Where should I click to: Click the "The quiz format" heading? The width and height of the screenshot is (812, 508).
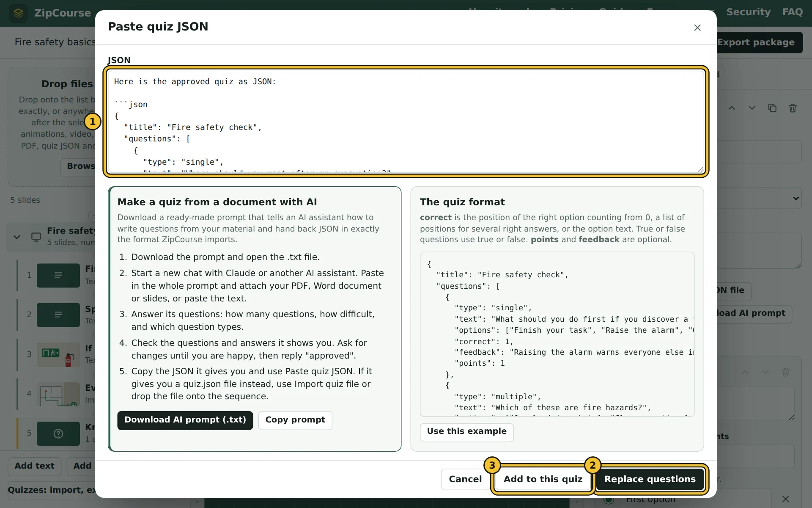click(462, 202)
